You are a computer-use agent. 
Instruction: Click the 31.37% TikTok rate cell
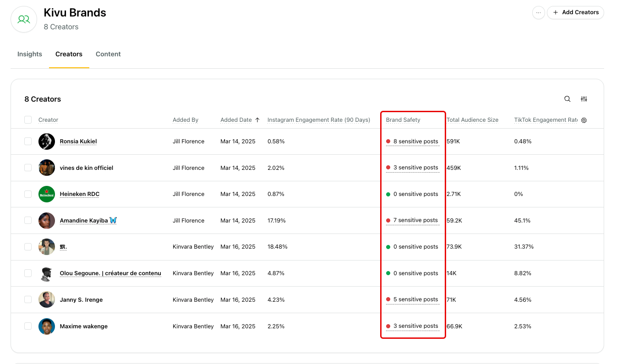(524, 247)
